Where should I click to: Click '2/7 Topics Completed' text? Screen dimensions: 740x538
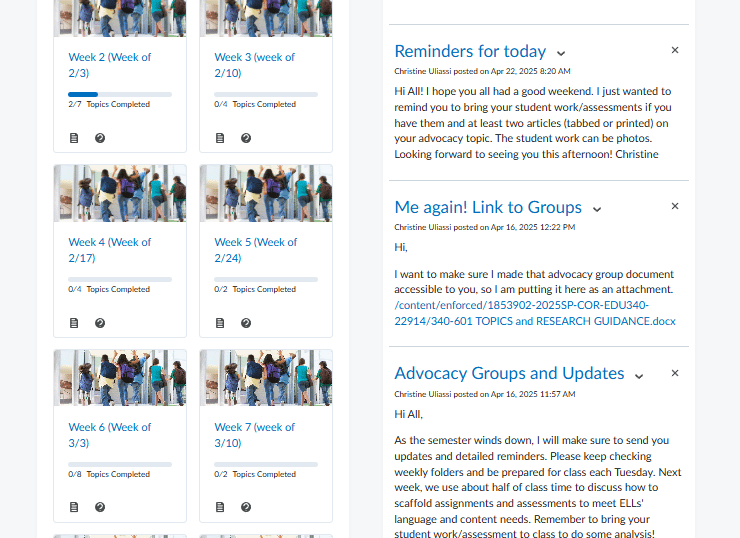[109, 104]
